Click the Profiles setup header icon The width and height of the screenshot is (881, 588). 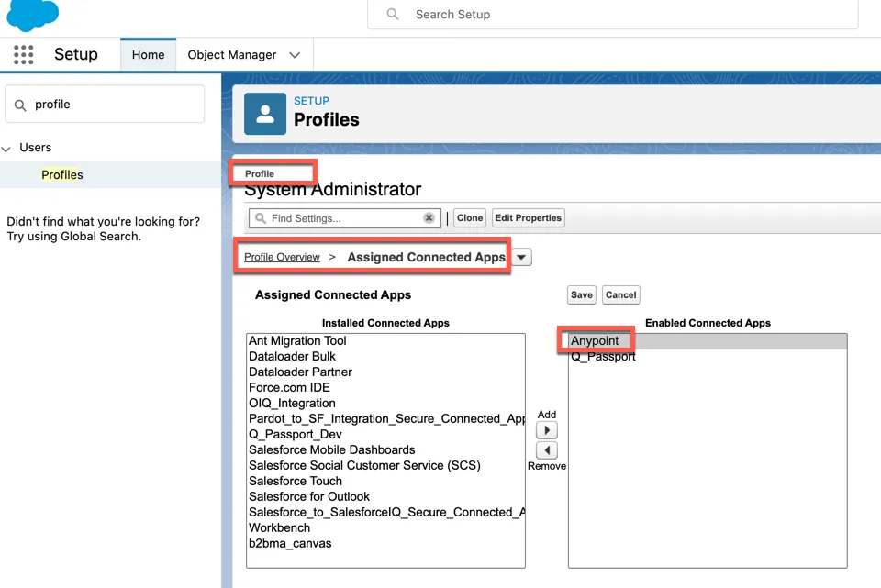(265, 114)
